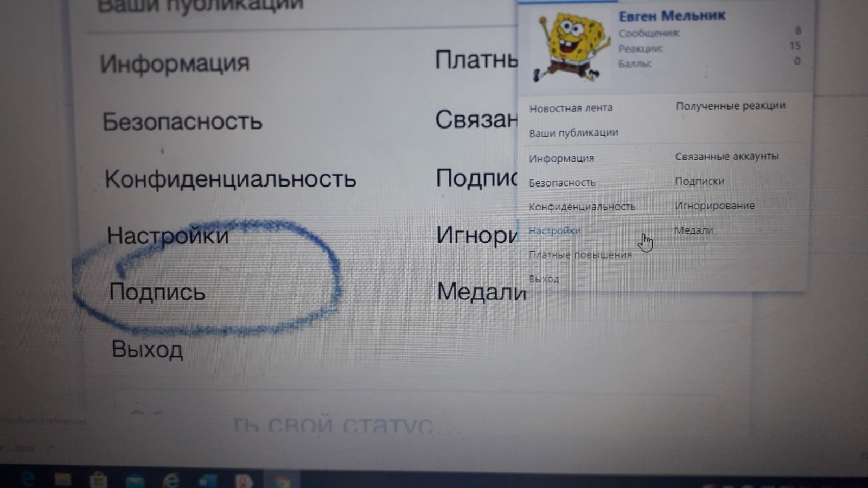Switch to Chrome on the taskbar
This screenshot has height=488, width=868.
pos(282,481)
